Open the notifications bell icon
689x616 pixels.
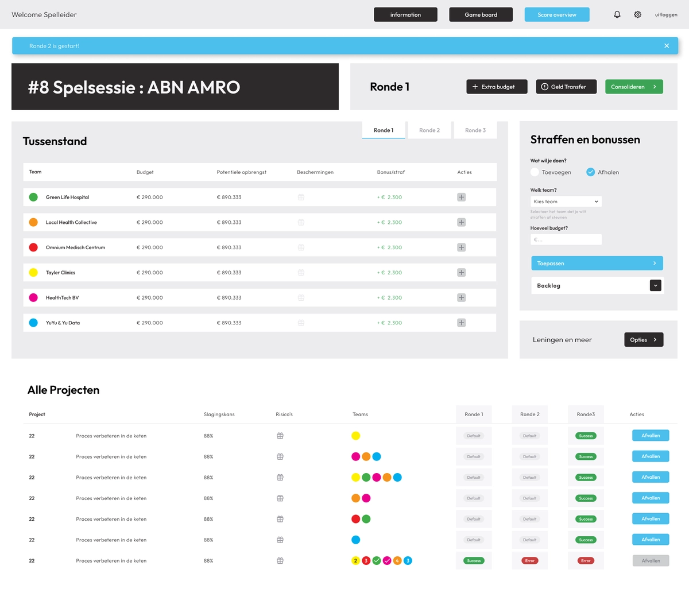click(x=617, y=14)
